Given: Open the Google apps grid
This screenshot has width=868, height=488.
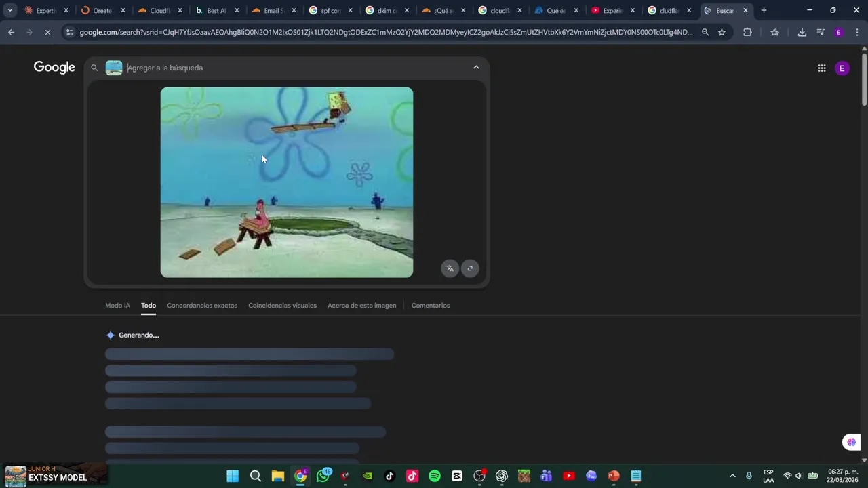Looking at the screenshot, I should (x=821, y=68).
